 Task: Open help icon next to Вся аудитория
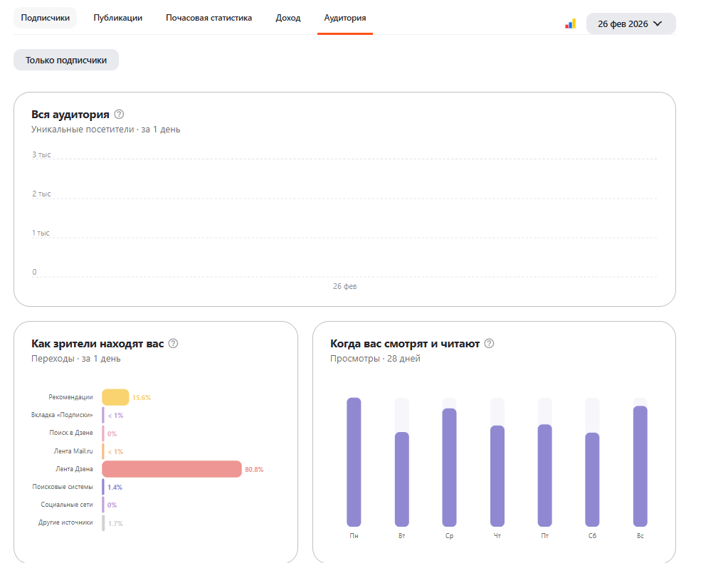(x=119, y=114)
